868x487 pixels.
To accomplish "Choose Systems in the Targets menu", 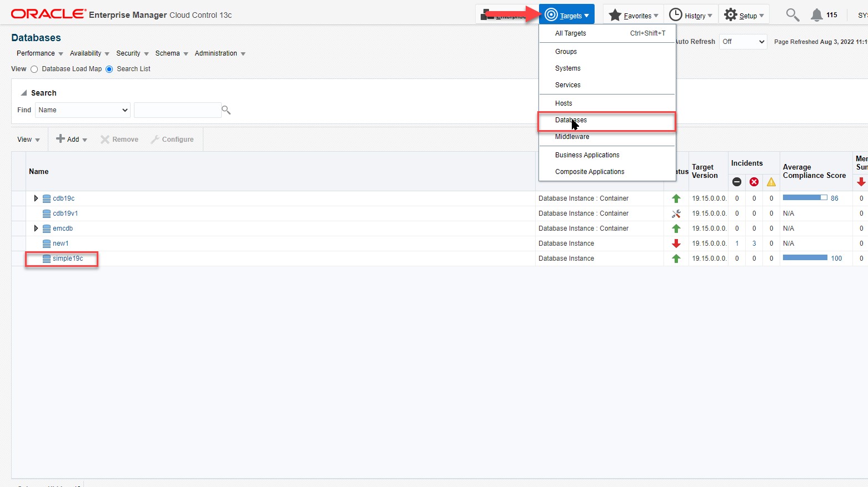I will (x=607, y=68).
